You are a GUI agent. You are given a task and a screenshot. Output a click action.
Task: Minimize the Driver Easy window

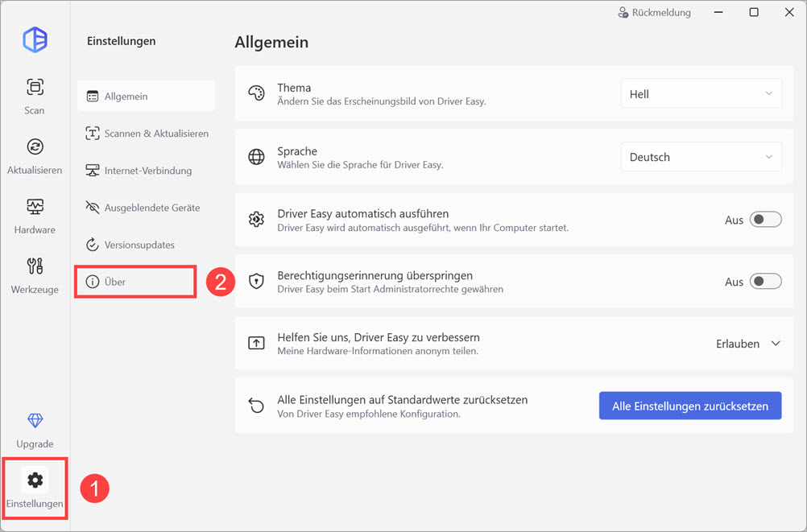point(718,12)
